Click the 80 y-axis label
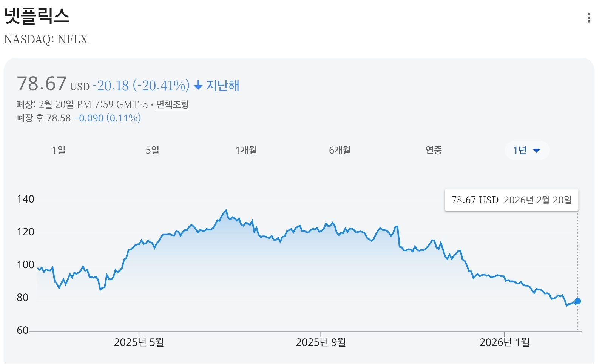The image size is (605, 364). coord(23,298)
